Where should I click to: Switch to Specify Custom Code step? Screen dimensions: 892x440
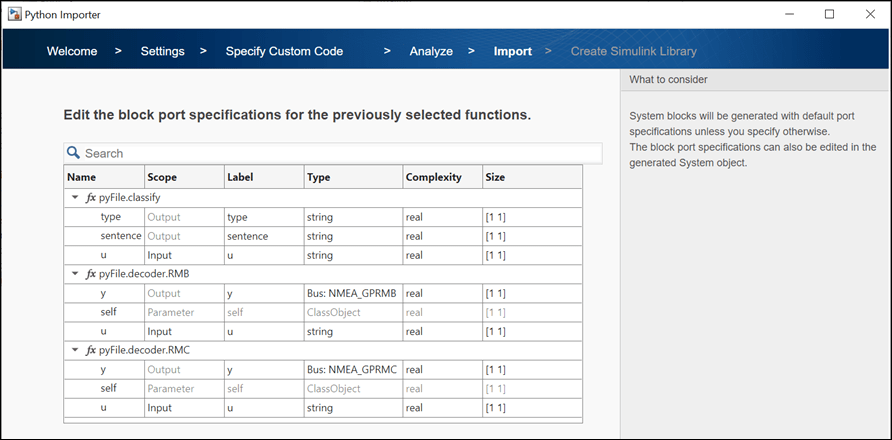(x=284, y=51)
